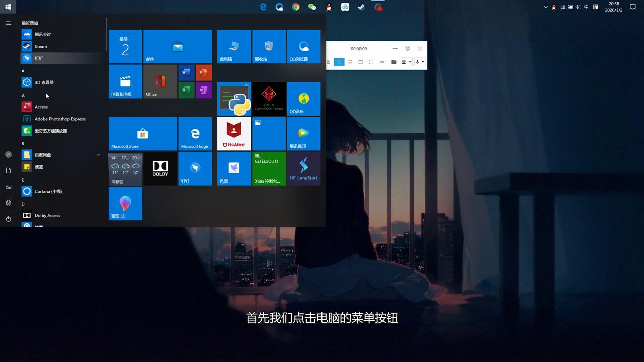Open the PowerPoint small tile

(204, 73)
